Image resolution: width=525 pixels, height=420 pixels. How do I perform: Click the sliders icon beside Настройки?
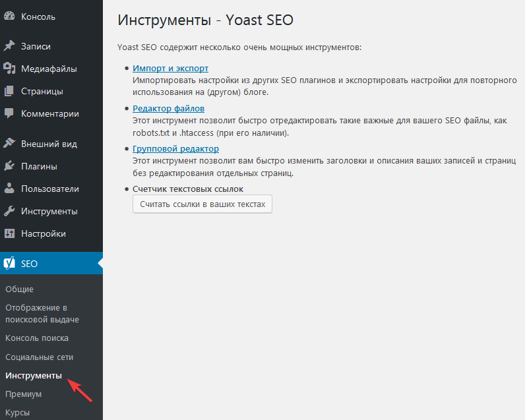9,233
